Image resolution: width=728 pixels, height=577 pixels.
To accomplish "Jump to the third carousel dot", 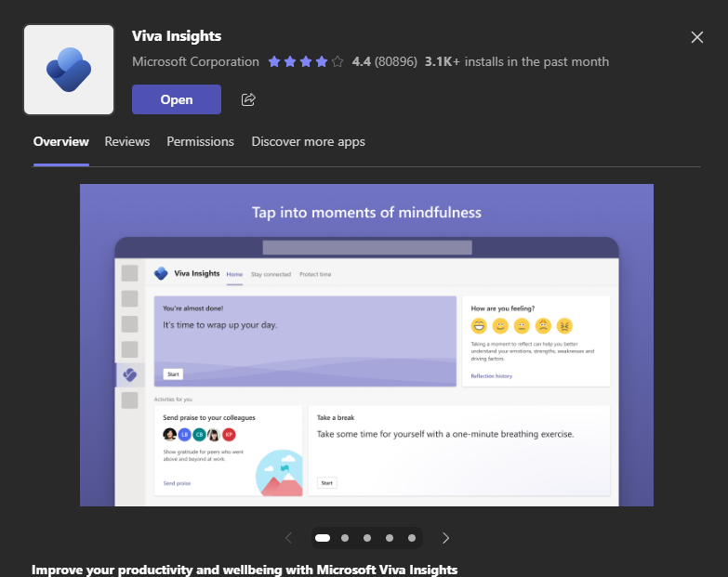I will 366,538.
